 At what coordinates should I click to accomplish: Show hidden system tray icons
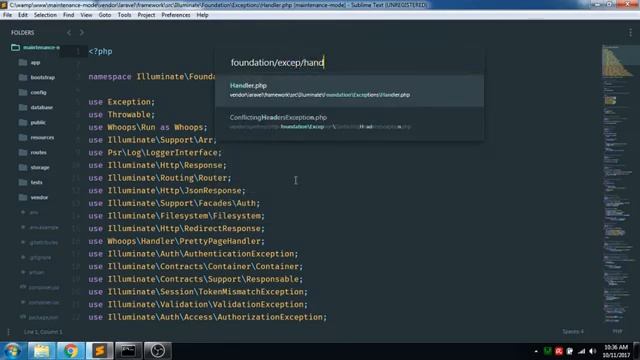(536, 351)
